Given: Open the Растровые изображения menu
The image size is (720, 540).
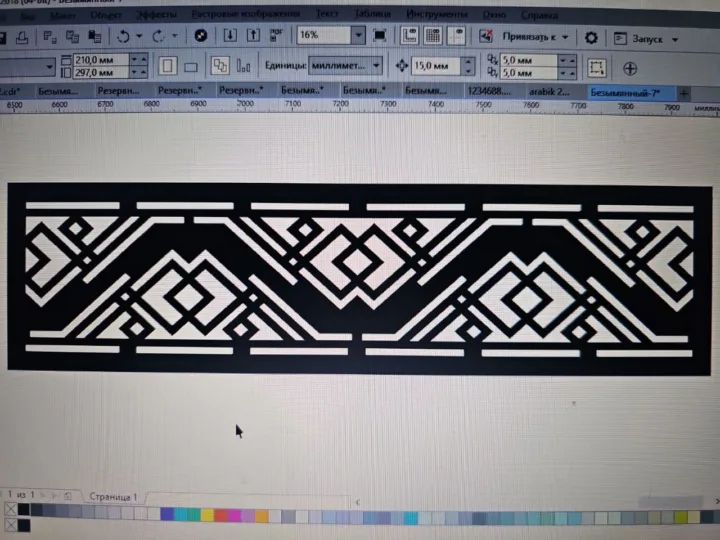Looking at the screenshot, I should point(246,14).
